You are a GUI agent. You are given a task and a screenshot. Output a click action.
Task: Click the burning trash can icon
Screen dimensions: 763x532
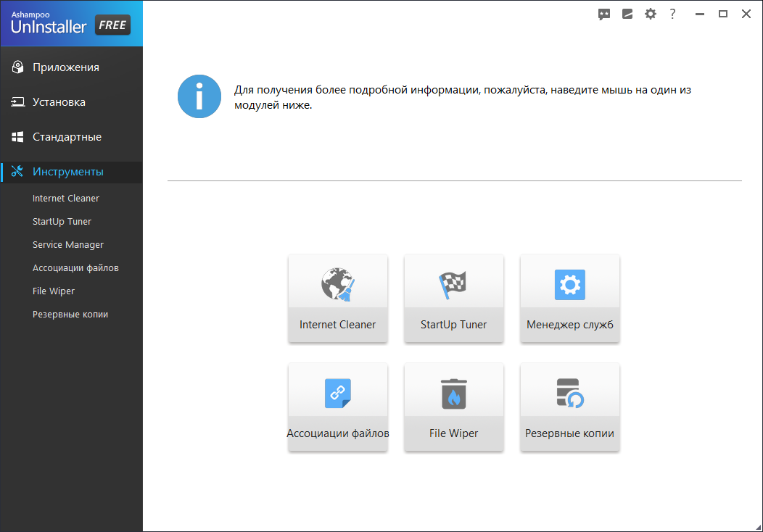pos(453,394)
